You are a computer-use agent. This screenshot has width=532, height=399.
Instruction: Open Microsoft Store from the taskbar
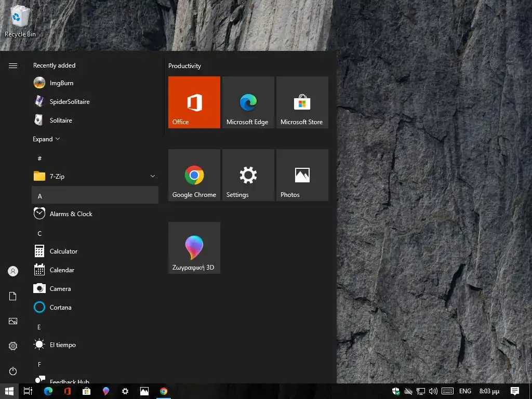click(x=87, y=391)
